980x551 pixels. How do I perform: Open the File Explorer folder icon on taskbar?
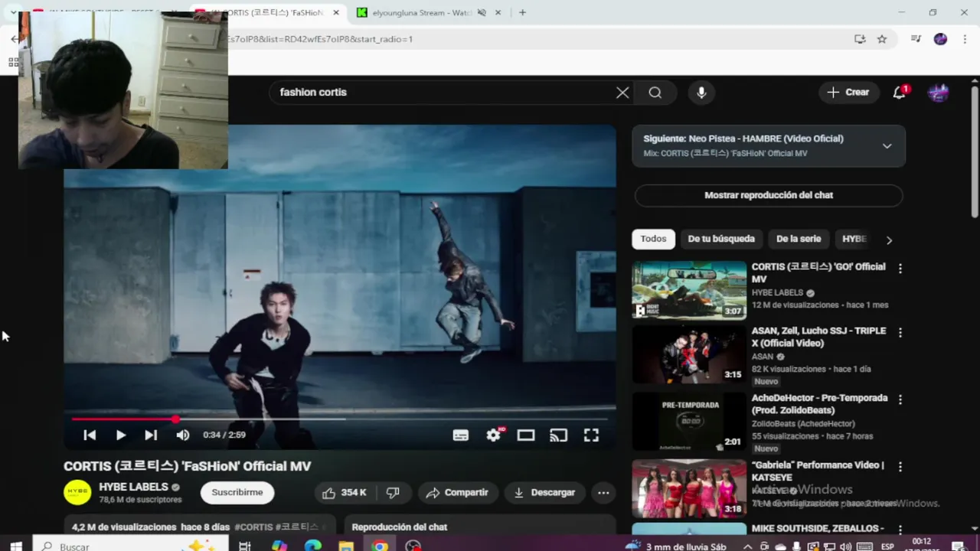(x=346, y=546)
